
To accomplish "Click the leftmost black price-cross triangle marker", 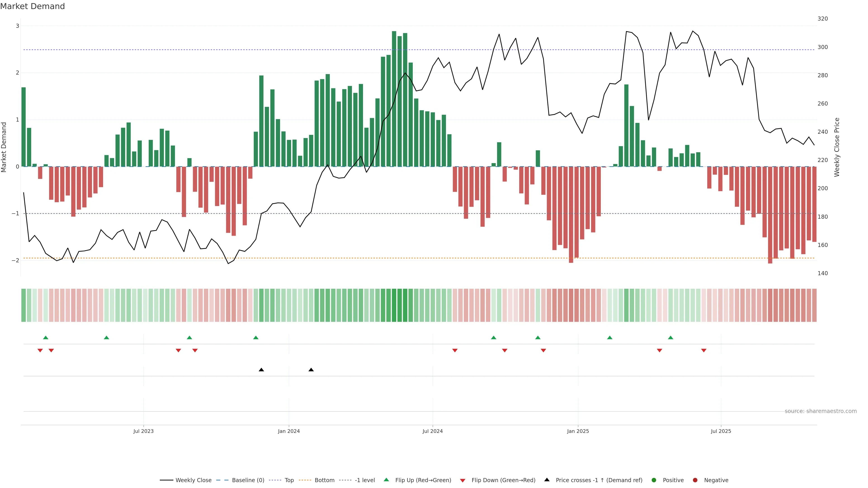I will click(x=261, y=370).
